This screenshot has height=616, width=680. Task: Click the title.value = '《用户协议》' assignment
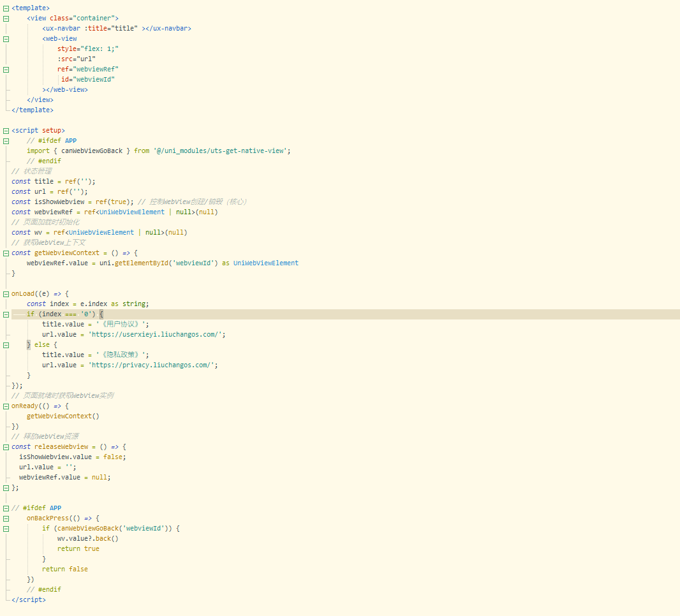(x=96, y=324)
